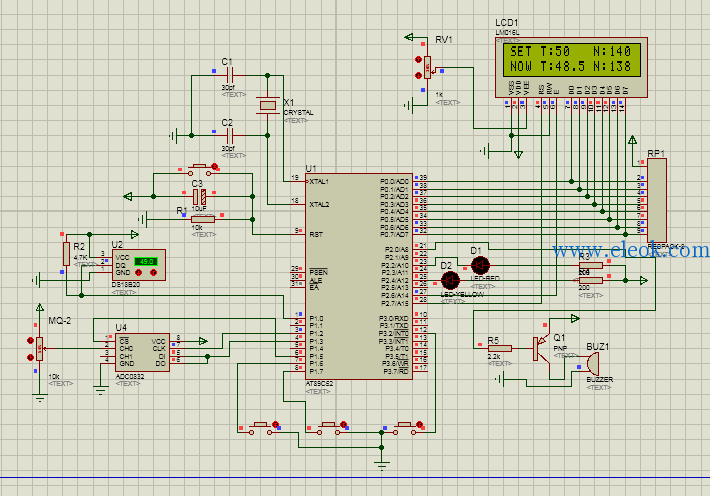
Task: Click the power terminal arrow above RP1
Action: pyautogui.click(x=633, y=140)
